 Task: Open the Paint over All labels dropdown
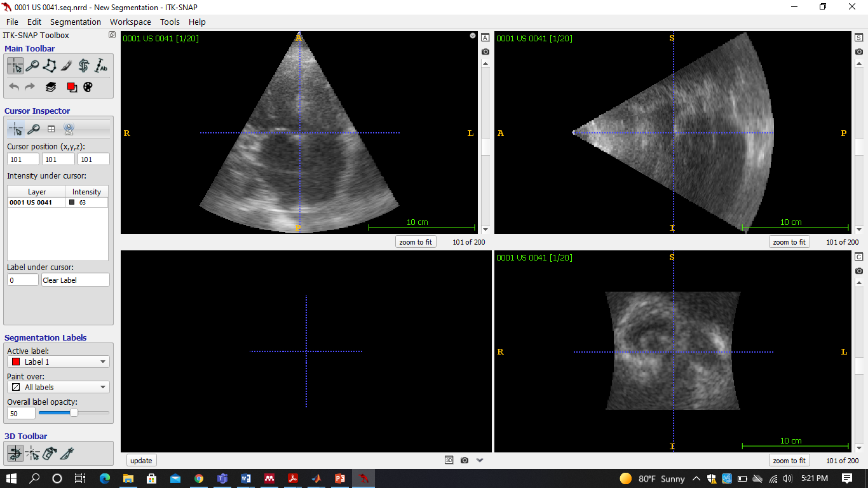pos(58,387)
